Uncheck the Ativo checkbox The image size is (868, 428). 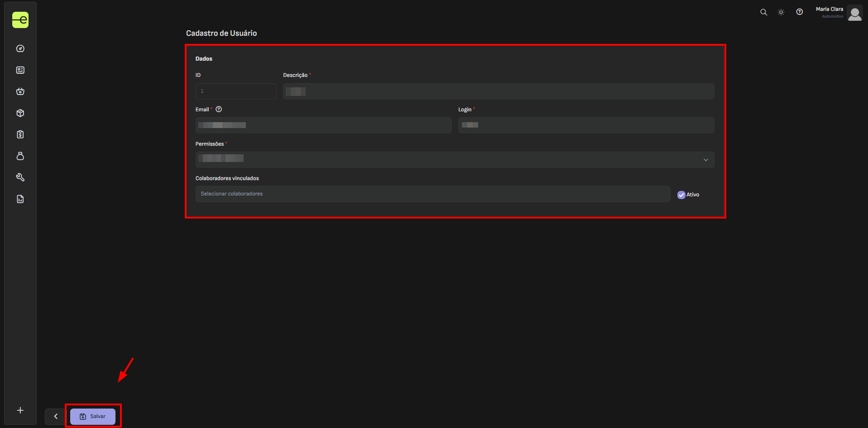(681, 195)
